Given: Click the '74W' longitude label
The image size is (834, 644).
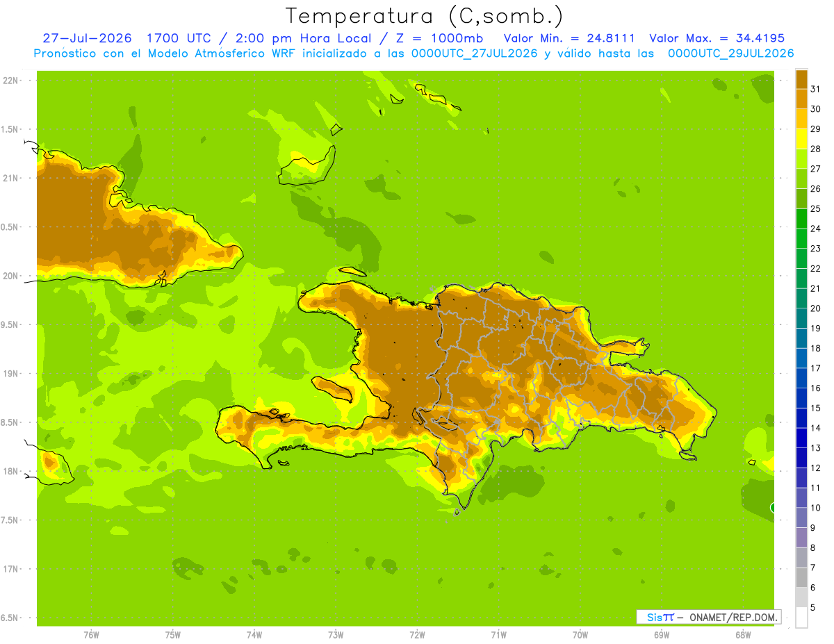Looking at the screenshot, I should coord(254,635).
